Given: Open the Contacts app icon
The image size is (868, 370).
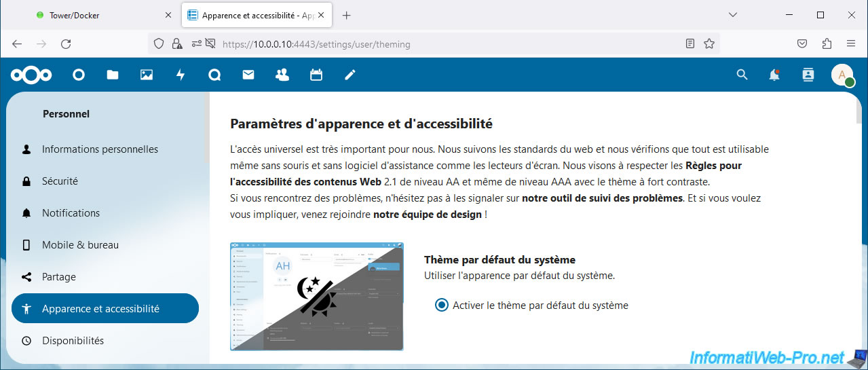Looking at the screenshot, I should [x=282, y=75].
